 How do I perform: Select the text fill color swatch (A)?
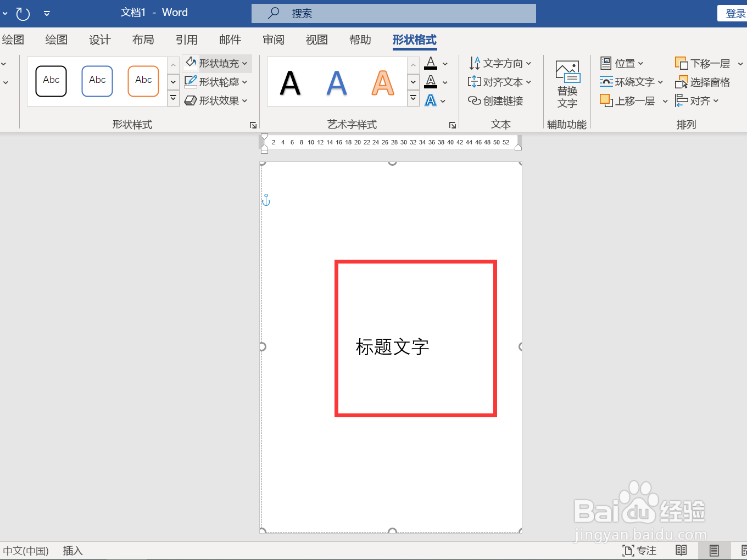(431, 63)
